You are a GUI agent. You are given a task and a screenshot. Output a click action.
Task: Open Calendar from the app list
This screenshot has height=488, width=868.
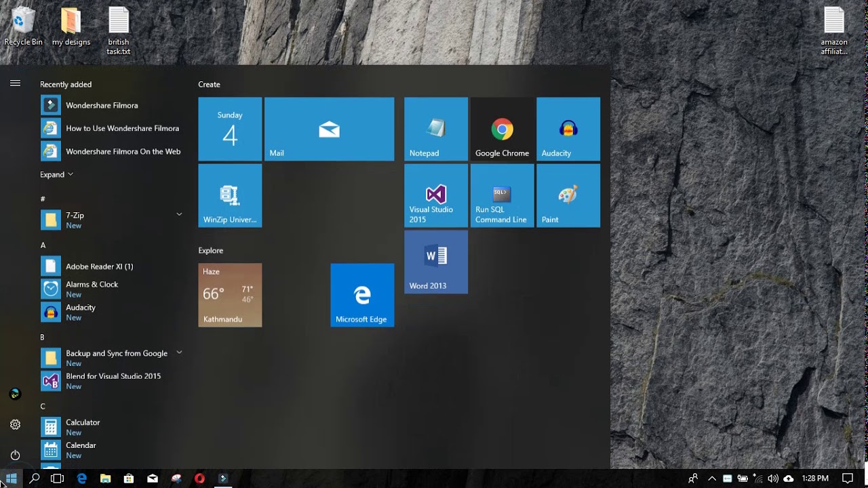[112, 450]
